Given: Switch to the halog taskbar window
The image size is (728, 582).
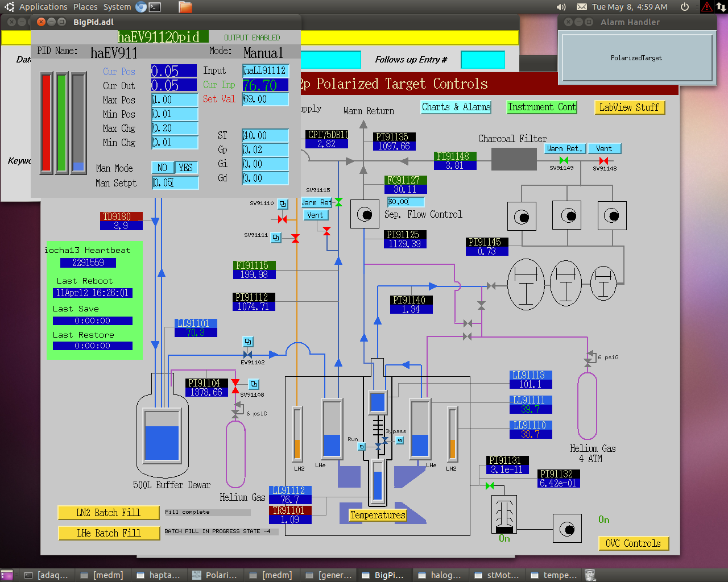Looking at the screenshot, I should 440,575.
